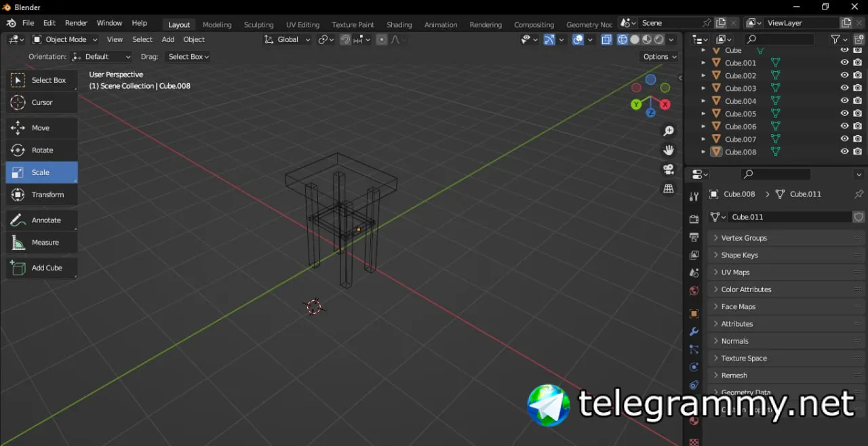Open the Output properties tab
Screen dimensions: 868x446
(x=694, y=237)
